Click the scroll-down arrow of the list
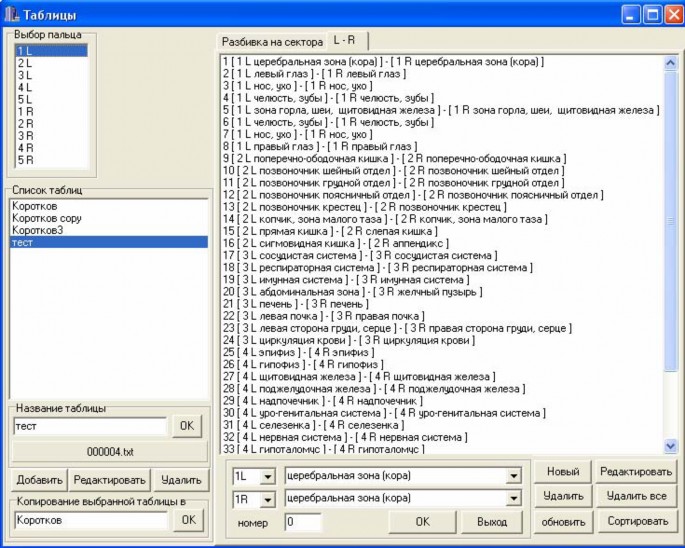Viewport: 685px width, 548px height. pyautogui.click(x=670, y=446)
